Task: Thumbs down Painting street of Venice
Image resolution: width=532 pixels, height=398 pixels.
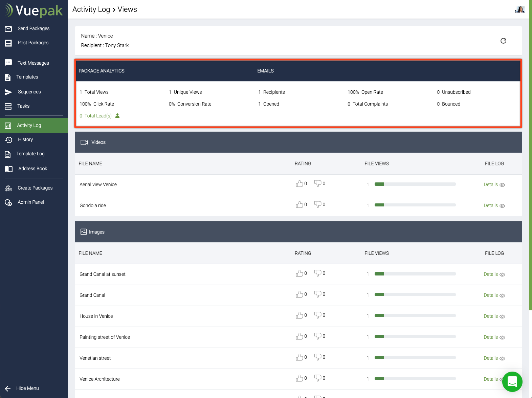Action: (317, 336)
